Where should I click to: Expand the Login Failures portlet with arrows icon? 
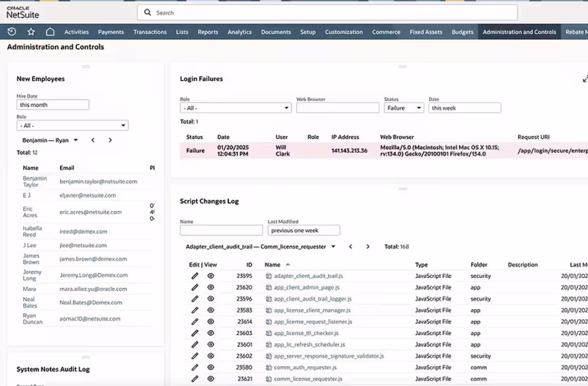(585, 79)
